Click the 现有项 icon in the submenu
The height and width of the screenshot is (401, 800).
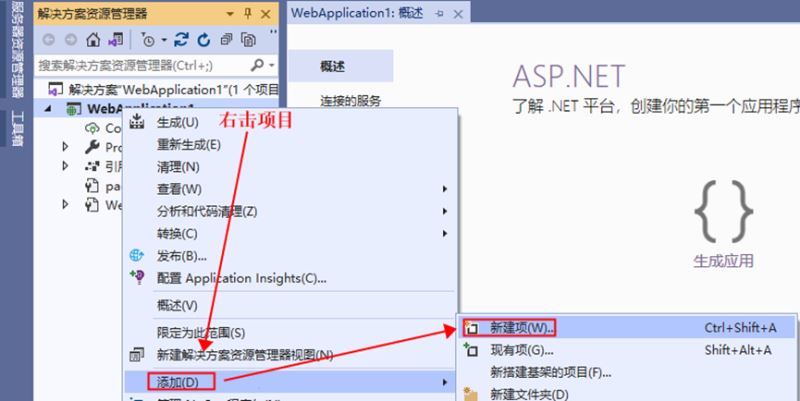(x=471, y=350)
